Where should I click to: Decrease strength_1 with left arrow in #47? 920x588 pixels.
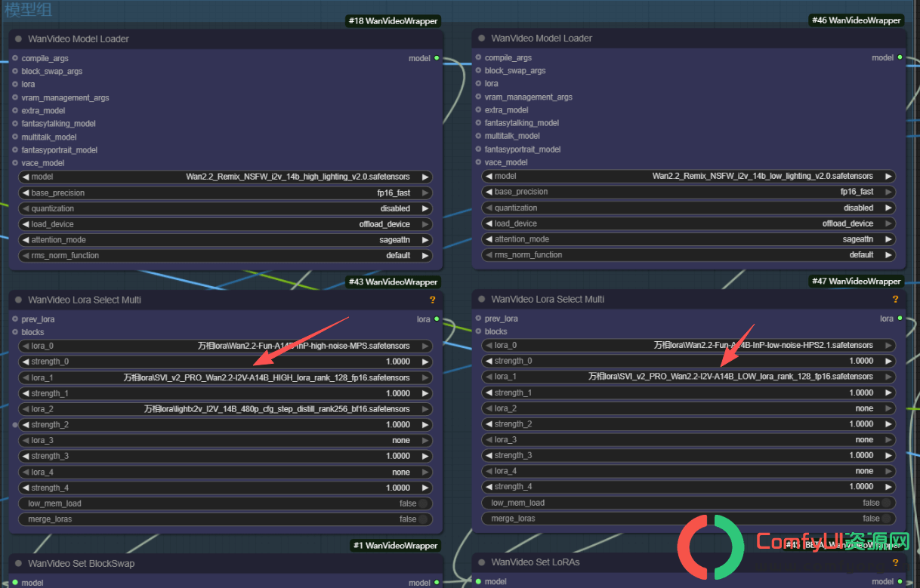pyautogui.click(x=489, y=393)
